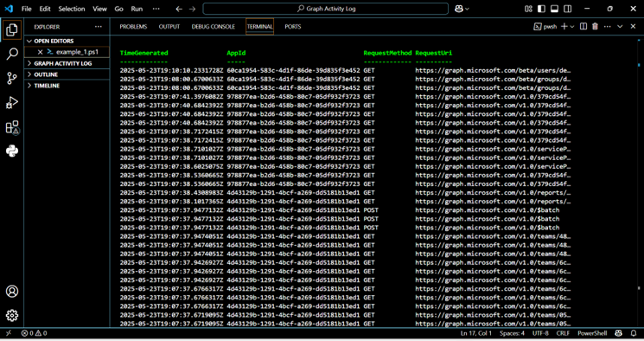This screenshot has height=341, width=644.
Task: Click the VS Code logo icon
Action: tap(9, 9)
